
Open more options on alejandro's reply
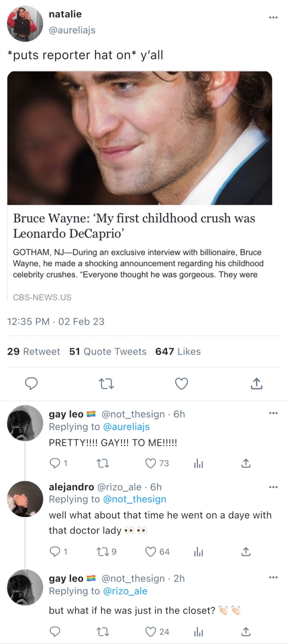coord(273,487)
